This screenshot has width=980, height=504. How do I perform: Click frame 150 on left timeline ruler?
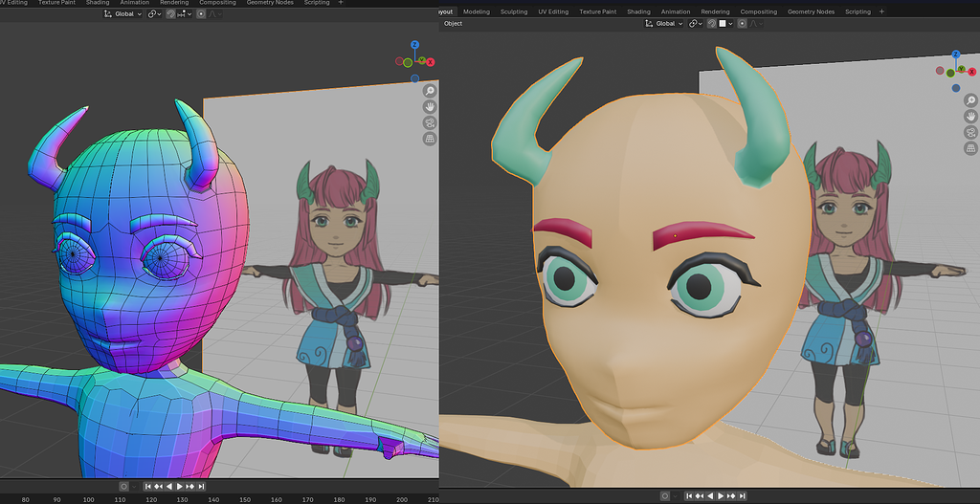coord(246,499)
